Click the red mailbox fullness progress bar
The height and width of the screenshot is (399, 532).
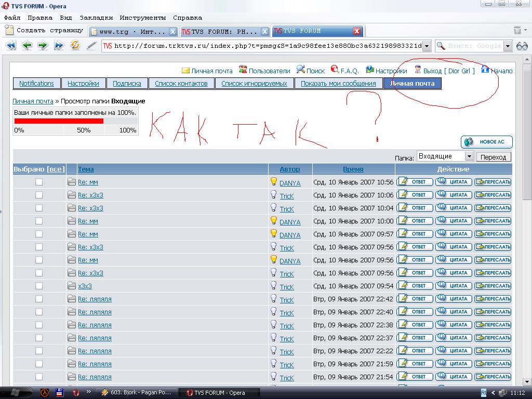tap(59, 121)
